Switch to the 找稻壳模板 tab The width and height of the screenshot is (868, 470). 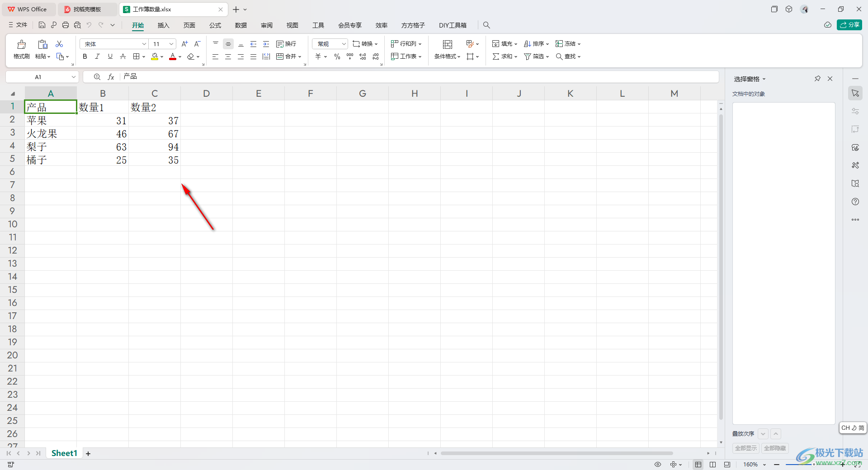click(87, 9)
